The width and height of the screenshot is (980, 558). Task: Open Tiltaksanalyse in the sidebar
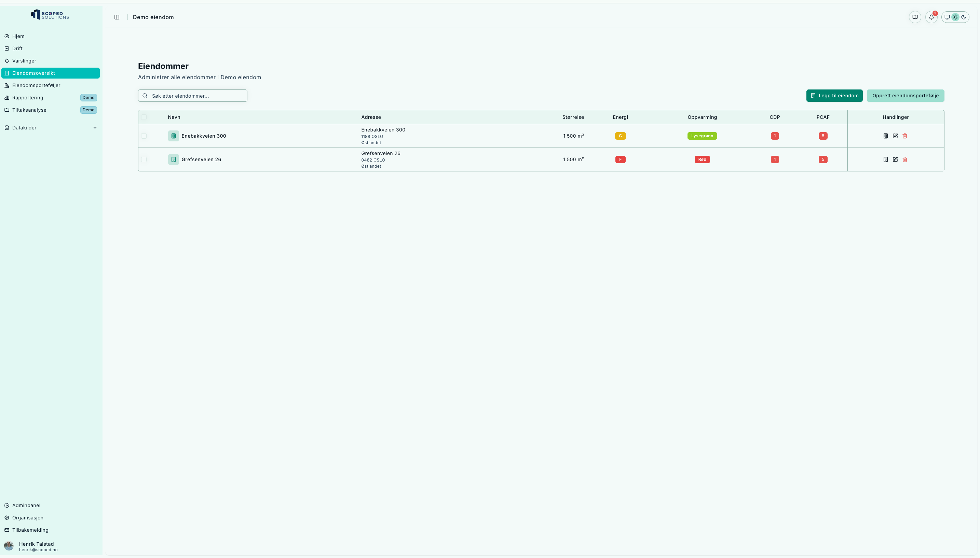click(x=29, y=110)
